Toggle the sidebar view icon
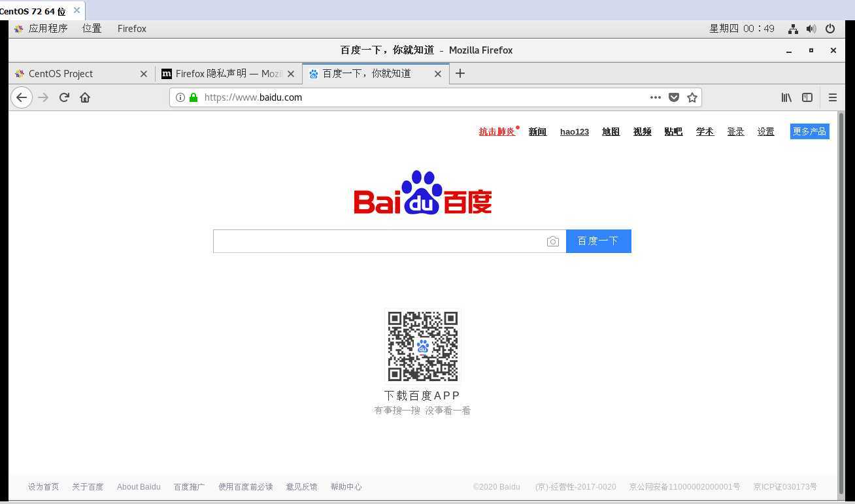Viewport: 855px width, 504px height. click(x=807, y=97)
